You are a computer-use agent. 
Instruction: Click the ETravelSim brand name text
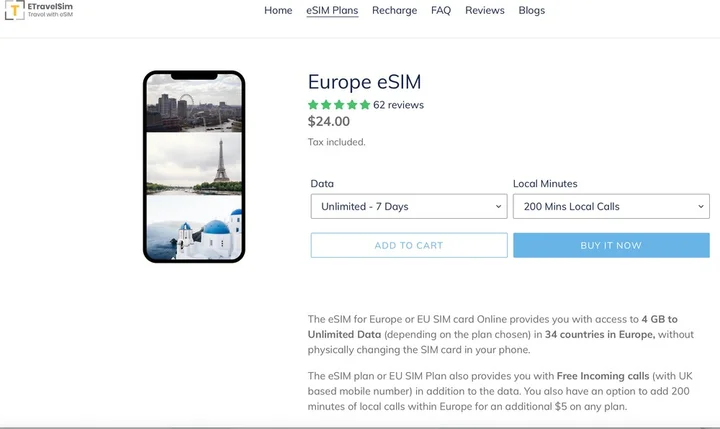(x=53, y=6)
